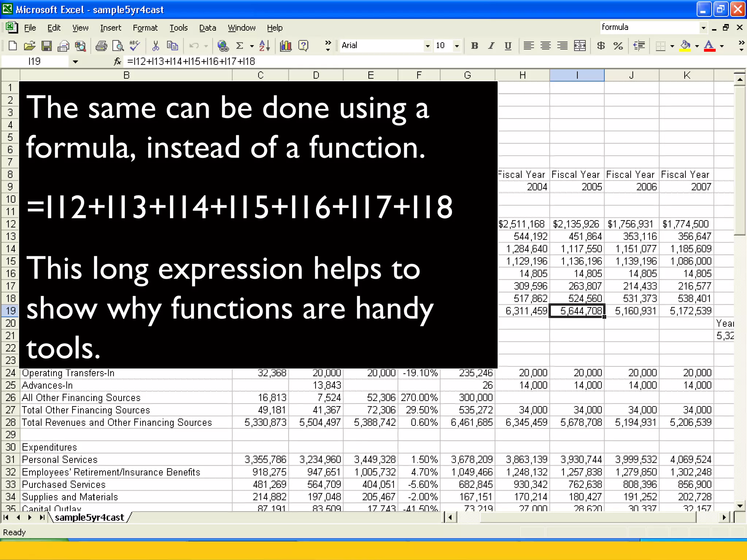The image size is (747, 560).
Task: Click the Insert Hyperlink globe icon
Action: pyautogui.click(x=223, y=46)
